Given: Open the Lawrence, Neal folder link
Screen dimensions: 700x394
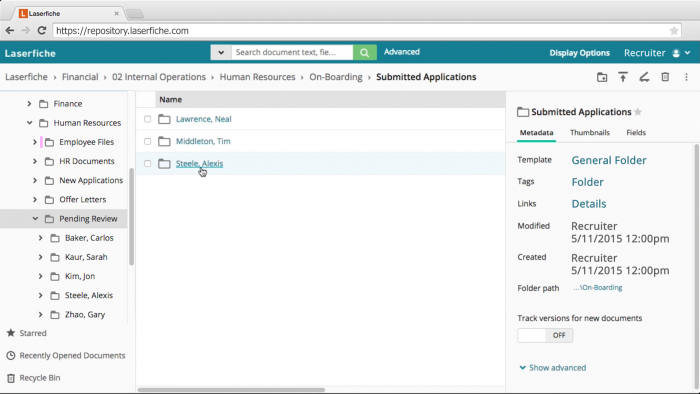Looking at the screenshot, I should point(204,119).
